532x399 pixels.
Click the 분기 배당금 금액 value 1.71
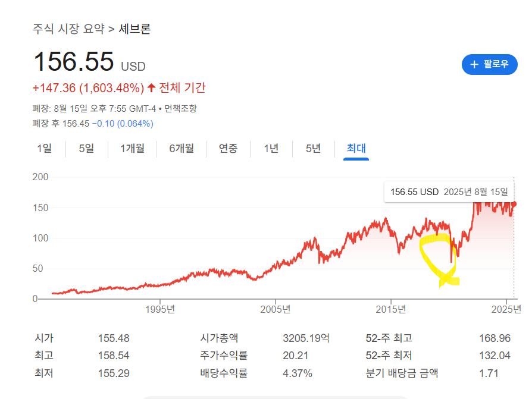click(x=489, y=373)
